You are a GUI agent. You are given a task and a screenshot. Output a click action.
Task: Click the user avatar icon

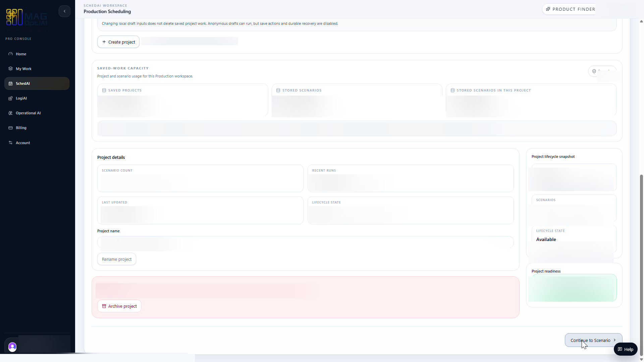[x=12, y=347]
